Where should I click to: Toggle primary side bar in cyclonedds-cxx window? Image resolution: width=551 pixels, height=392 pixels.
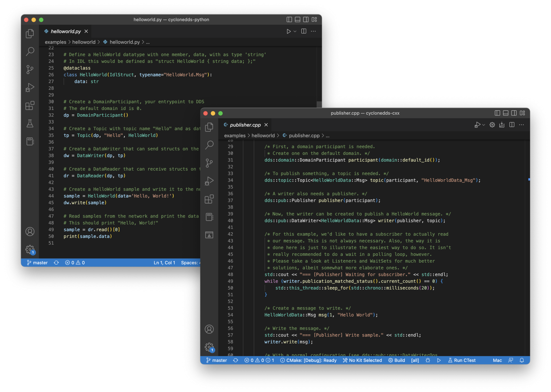pyautogui.click(x=497, y=113)
